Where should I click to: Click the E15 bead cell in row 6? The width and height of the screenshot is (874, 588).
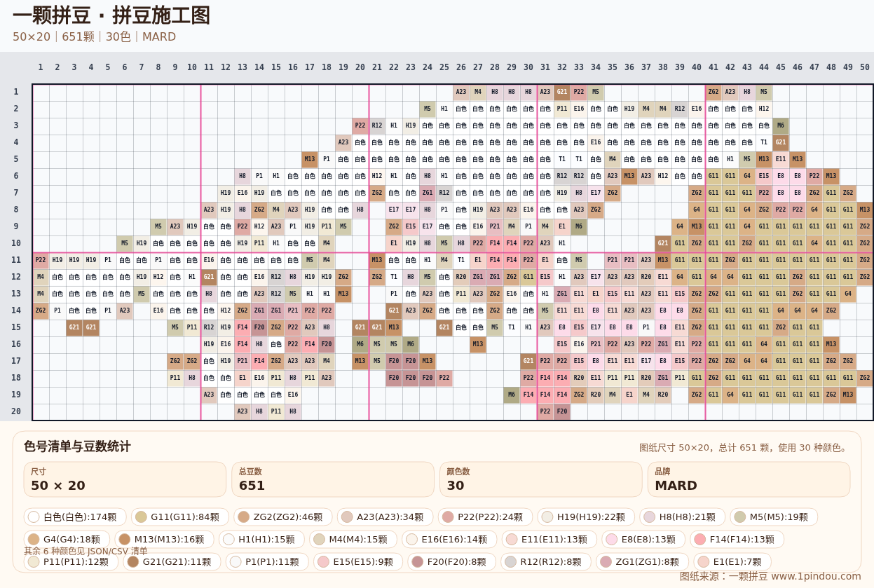click(764, 176)
